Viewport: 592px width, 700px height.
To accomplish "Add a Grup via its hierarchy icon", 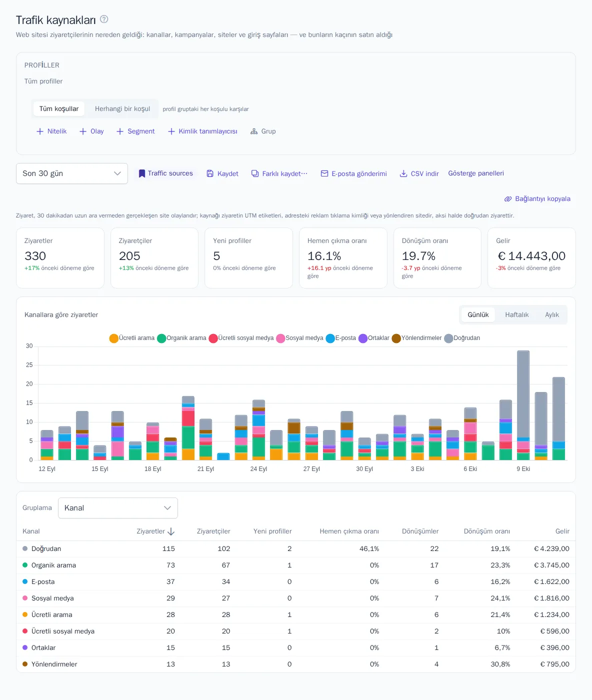I will [254, 131].
